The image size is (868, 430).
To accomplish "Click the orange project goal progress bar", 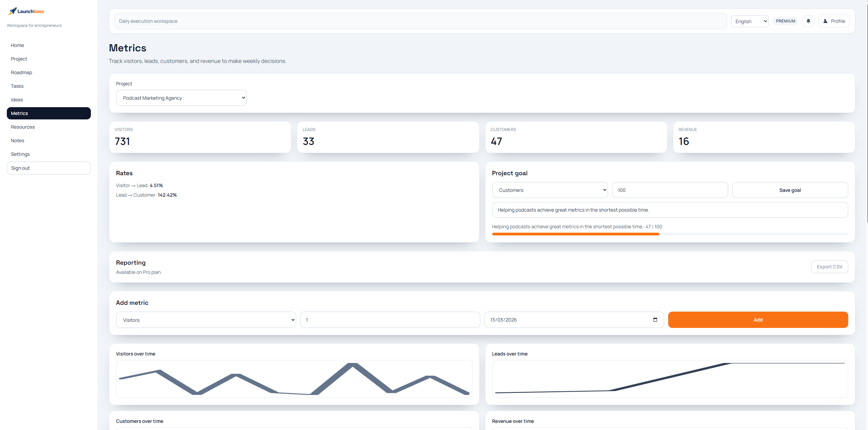I will [575, 234].
